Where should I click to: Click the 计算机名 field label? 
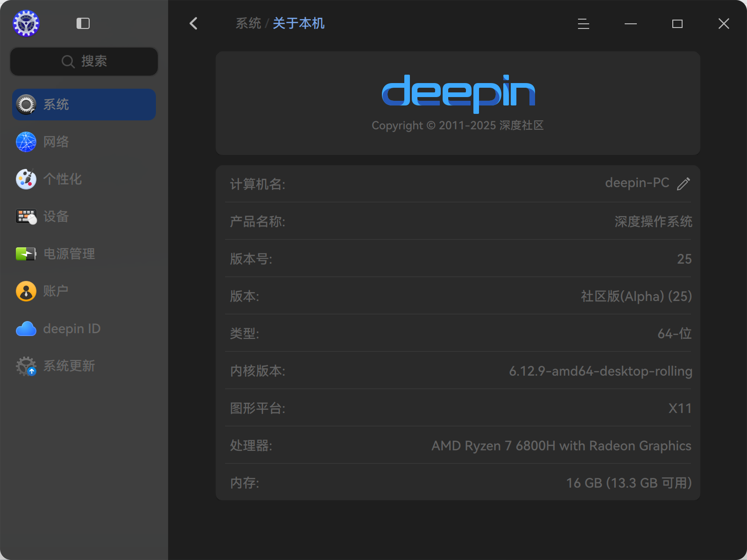click(258, 184)
